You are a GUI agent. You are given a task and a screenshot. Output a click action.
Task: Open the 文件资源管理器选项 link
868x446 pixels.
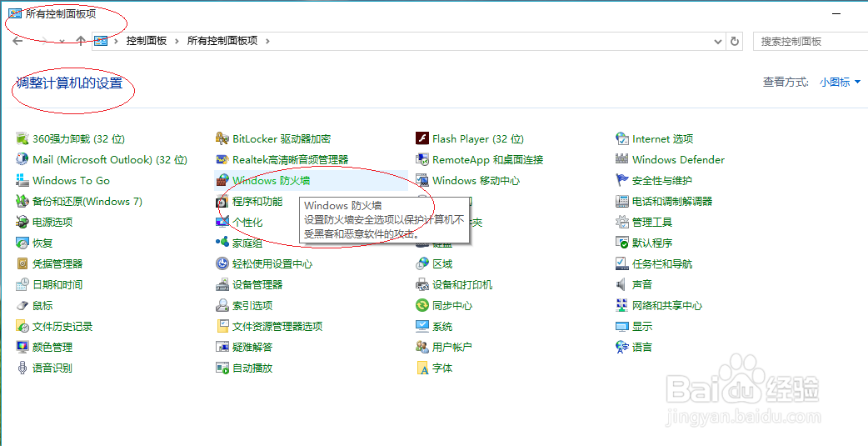tap(277, 326)
